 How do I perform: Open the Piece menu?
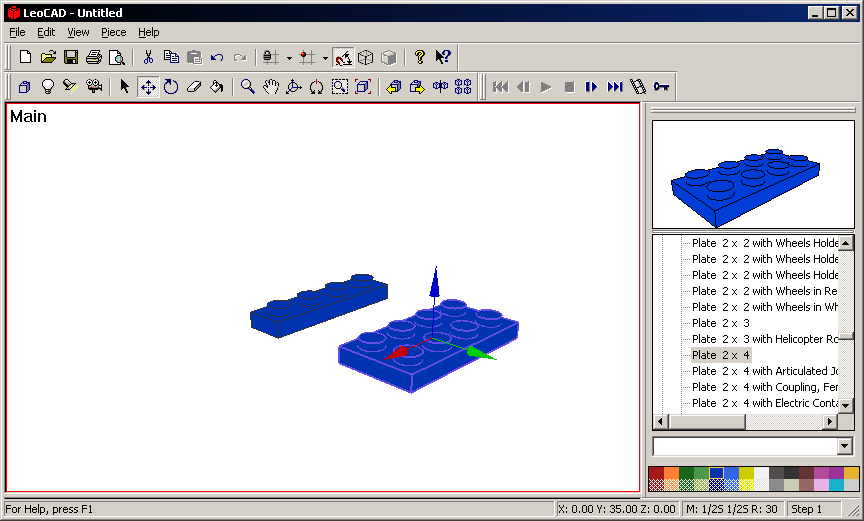coord(113,32)
